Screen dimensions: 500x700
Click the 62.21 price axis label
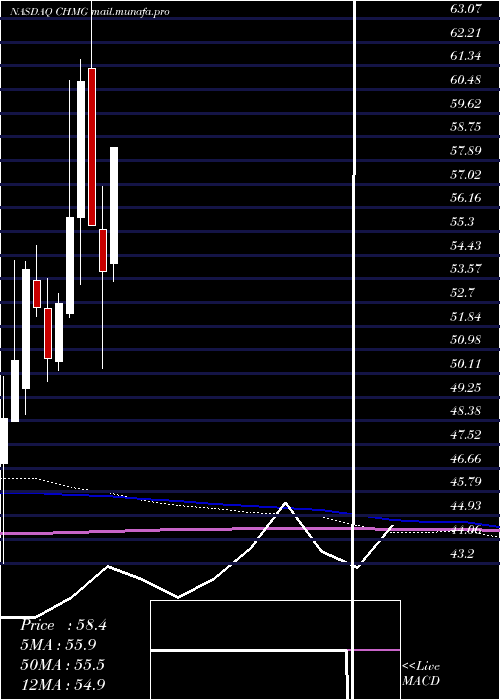pyautogui.click(x=466, y=32)
